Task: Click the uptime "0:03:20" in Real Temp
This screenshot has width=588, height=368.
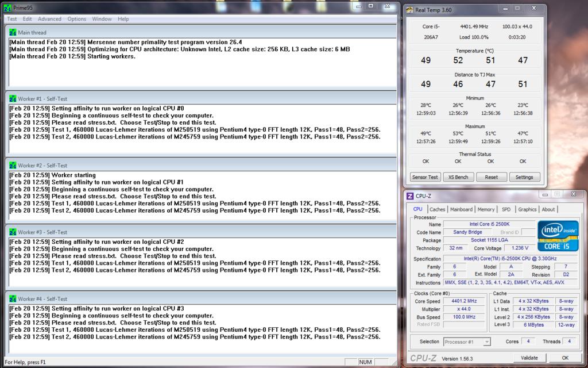Action: pyautogui.click(x=517, y=37)
